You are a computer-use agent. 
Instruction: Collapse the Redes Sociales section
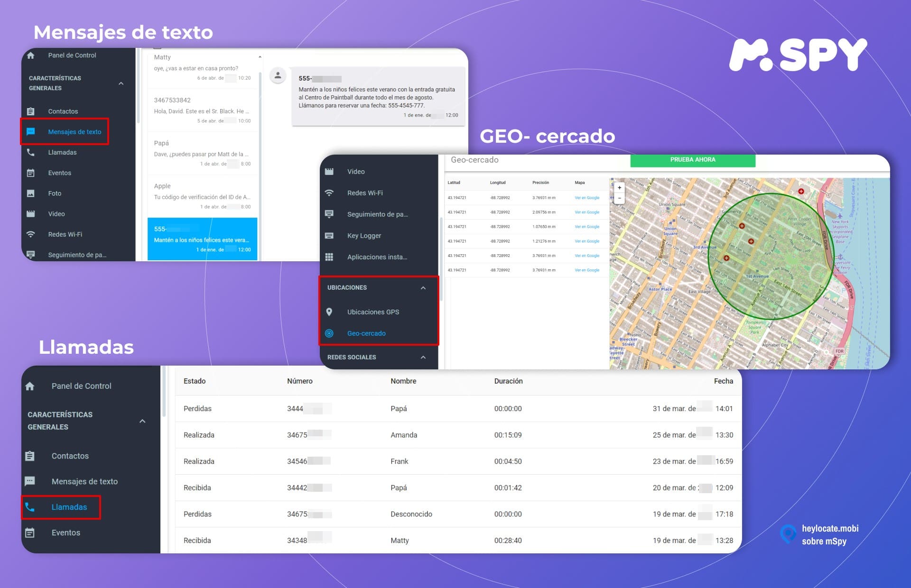click(x=423, y=357)
